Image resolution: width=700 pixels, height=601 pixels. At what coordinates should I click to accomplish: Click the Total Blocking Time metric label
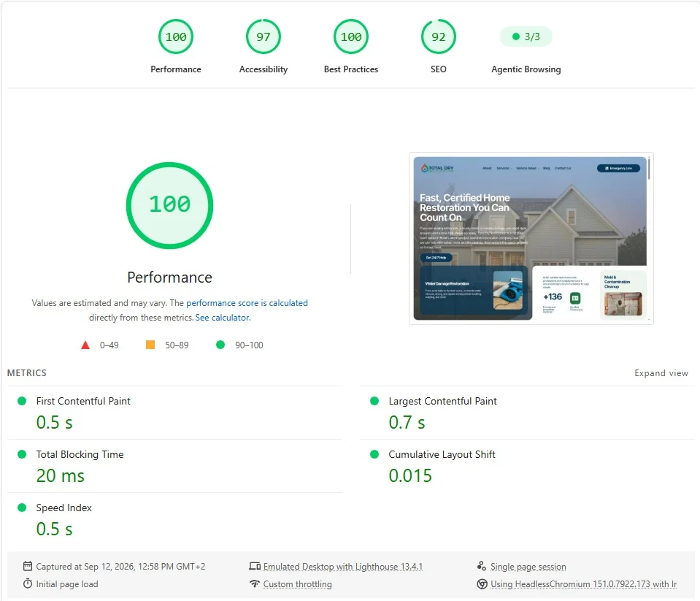pyautogui.click(x=80, y=454)
